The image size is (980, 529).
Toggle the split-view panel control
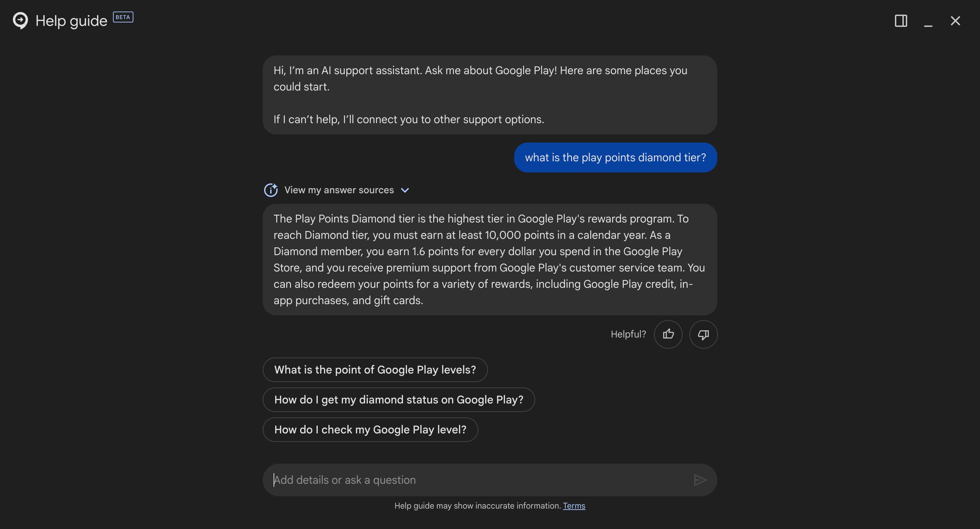coord(901,21)
